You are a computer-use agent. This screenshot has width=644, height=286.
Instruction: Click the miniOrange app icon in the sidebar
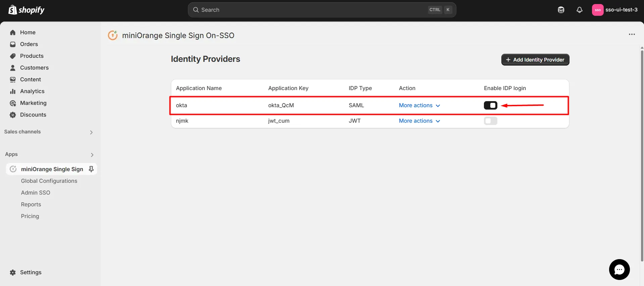point(13,169)
